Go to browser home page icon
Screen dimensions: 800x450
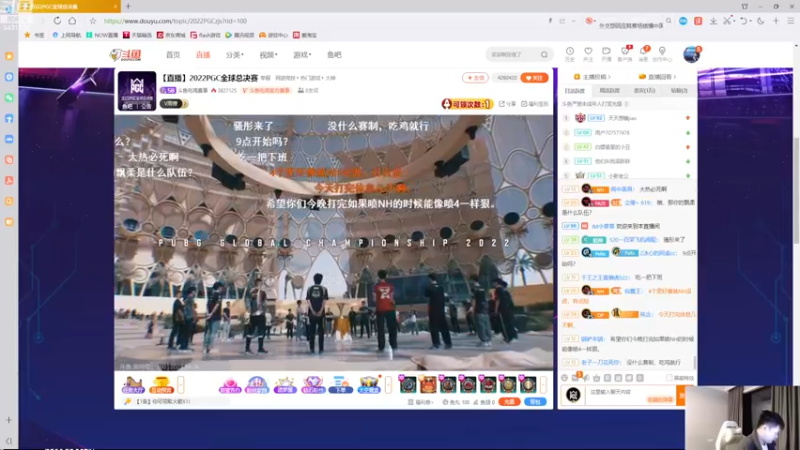click(x=72, y=21)
